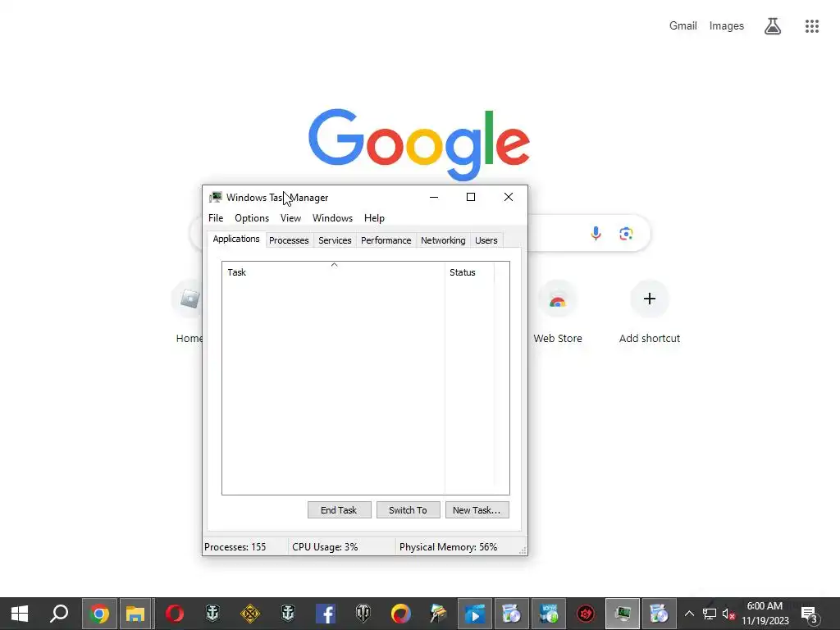Open the network status tray icon
This screenshot has width=840, height=630.
tap(710, 614)
